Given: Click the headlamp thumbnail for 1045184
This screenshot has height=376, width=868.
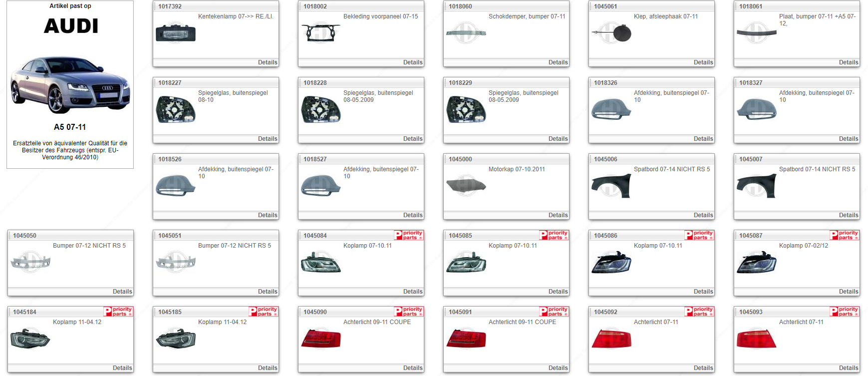Looking at the screenshot, I should click(30, 339).
